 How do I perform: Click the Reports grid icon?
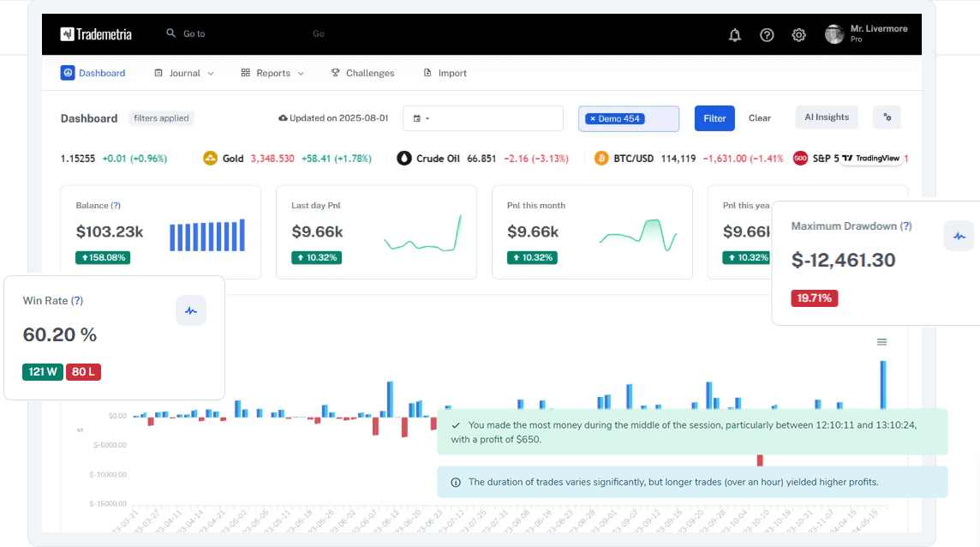coord(245,73)
